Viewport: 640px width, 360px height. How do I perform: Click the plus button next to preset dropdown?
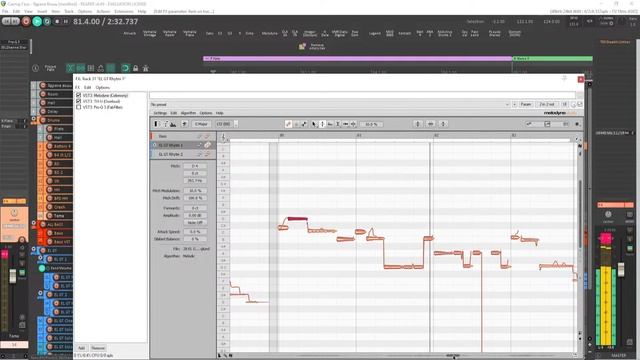(x=515, y=104)
